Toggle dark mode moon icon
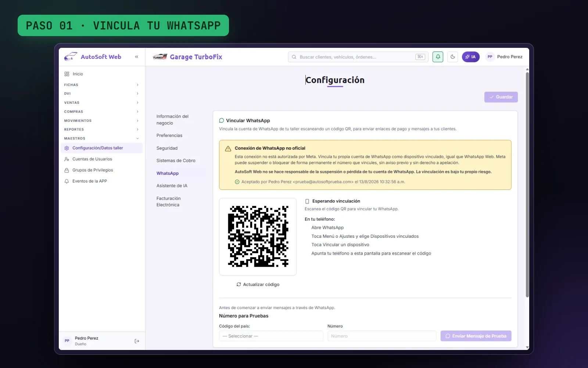This screenshot has width=588, height=368. pyautogui.click(x=452, y=57)
